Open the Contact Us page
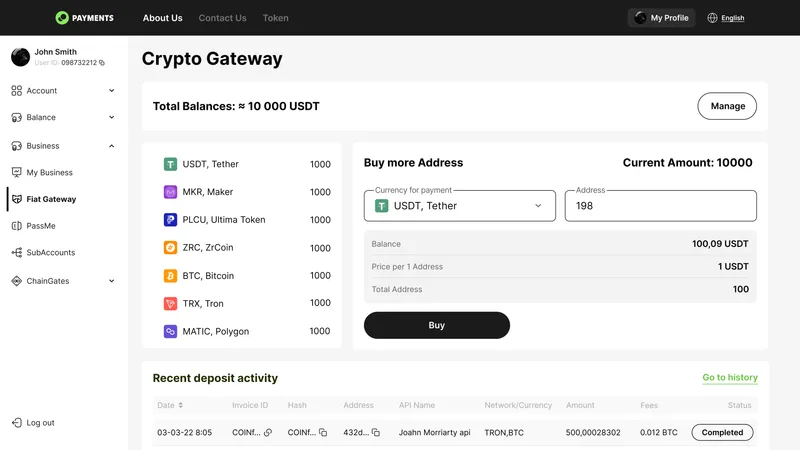 click(x=222, y=18)
